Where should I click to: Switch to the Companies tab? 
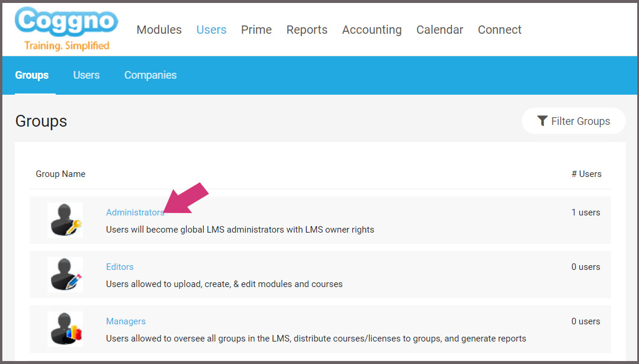(x=150, y=75)
